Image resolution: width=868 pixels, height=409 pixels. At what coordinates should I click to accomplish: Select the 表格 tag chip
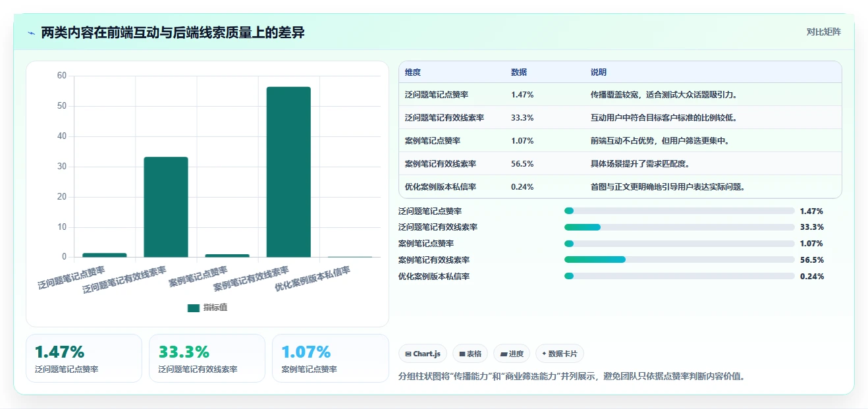[470, 354]
